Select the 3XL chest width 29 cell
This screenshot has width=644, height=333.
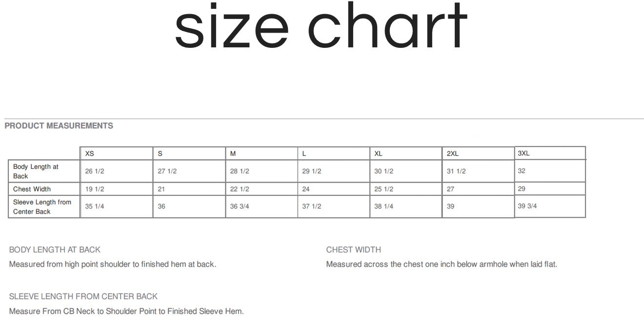point(550,188)
